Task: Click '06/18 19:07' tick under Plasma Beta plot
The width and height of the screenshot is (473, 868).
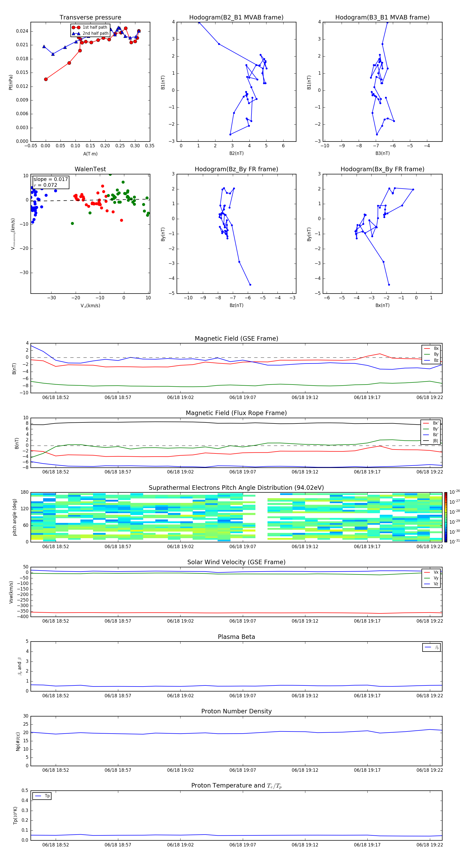Action: tap(243, 695)
